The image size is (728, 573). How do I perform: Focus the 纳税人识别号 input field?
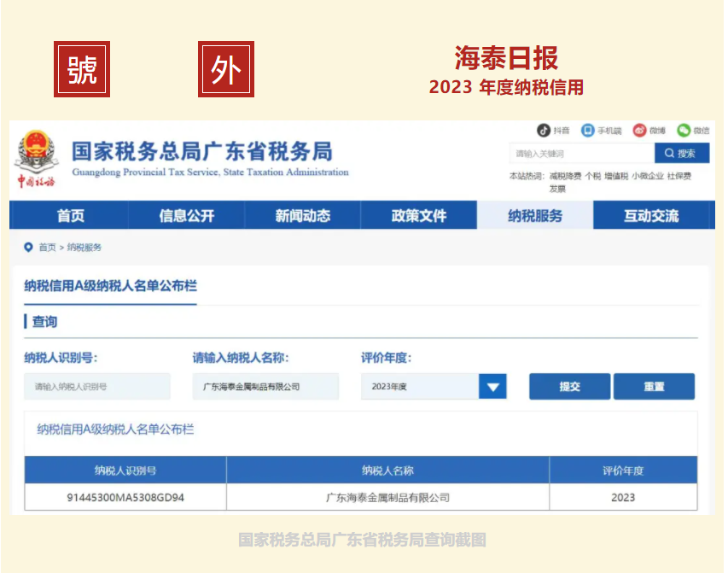pyautogui.click(x=97, y=387)
